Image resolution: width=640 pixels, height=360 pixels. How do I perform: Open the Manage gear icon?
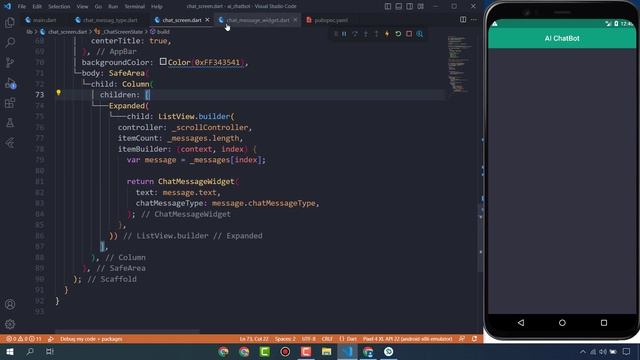tap(10, 324)
